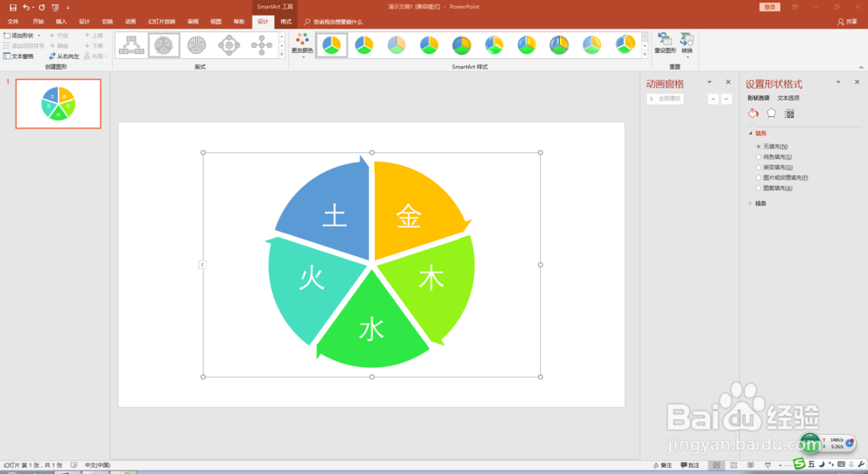
Task: Select the basic pie layout thumbnail
Action: [x=196, y=45]
